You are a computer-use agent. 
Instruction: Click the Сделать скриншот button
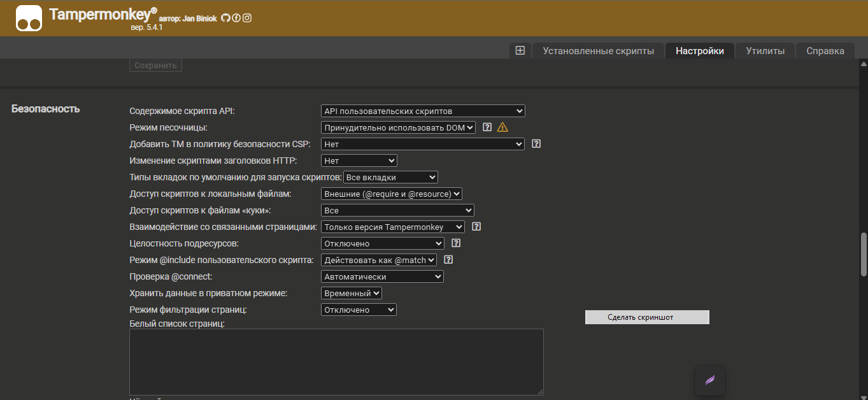click(647, 317)
